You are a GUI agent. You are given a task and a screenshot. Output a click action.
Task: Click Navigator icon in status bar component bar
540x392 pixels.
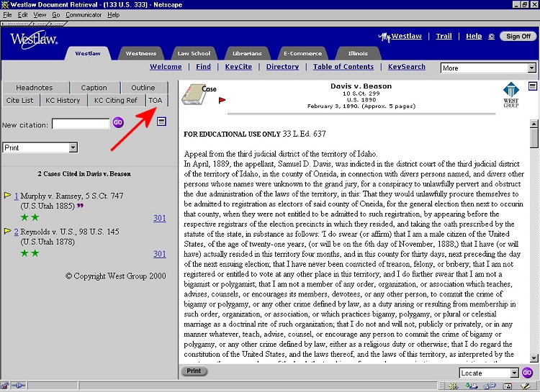click(x=453, y=386)
